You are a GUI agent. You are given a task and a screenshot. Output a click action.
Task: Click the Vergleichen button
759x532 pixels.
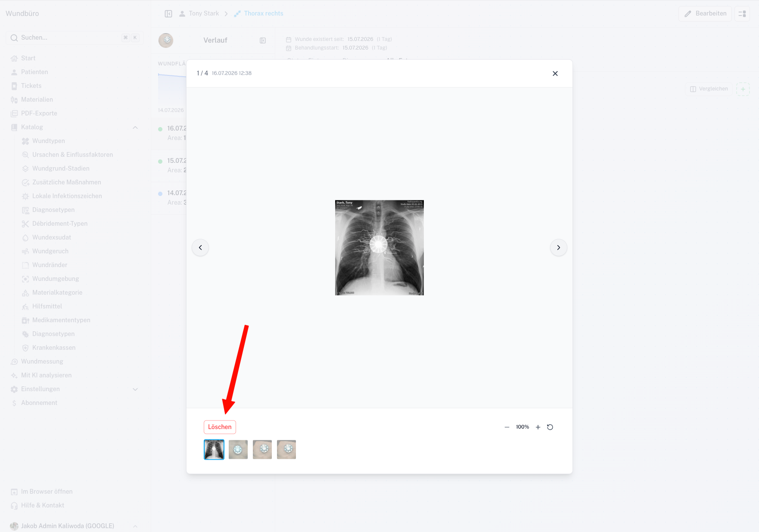coord(709,89)
